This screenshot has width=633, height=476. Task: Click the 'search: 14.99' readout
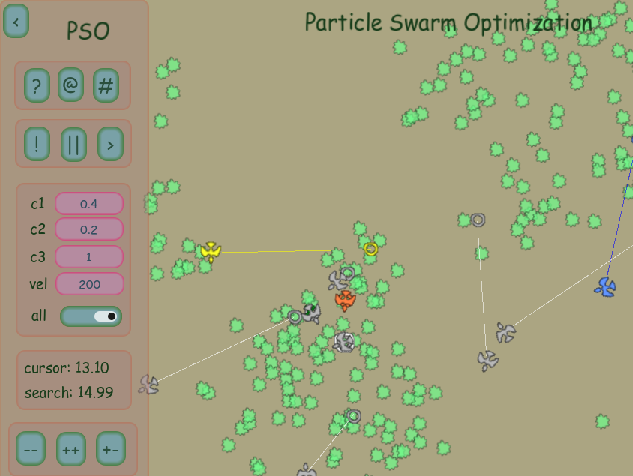(69, 392)
